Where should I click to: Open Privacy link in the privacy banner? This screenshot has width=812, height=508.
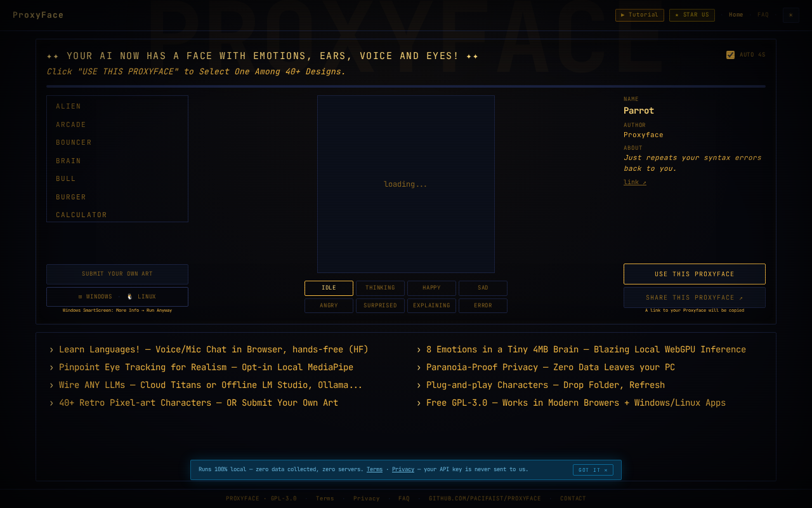click(x=403, y=470)
